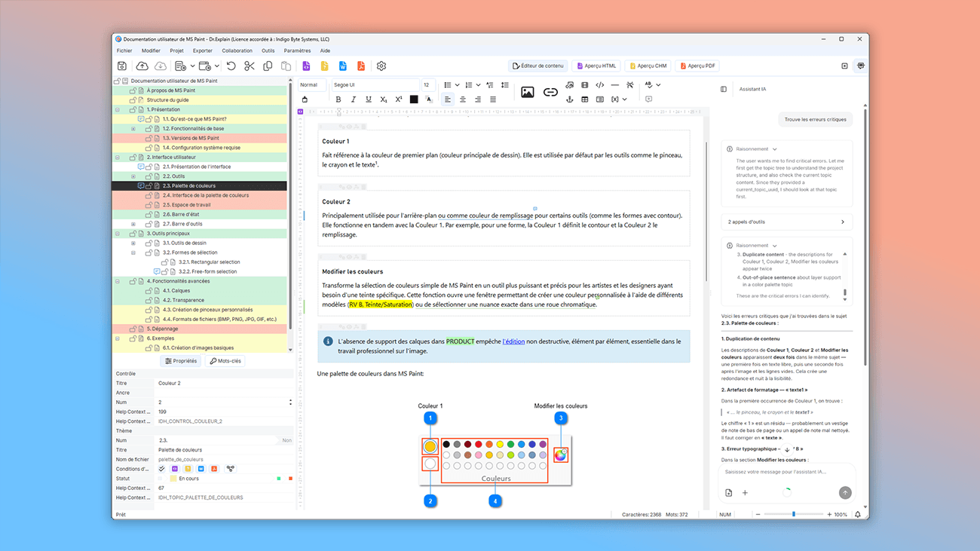Adjust the zoom slider in status bar
The width and height of the screenshot is (980, 551).
[793, 515]
